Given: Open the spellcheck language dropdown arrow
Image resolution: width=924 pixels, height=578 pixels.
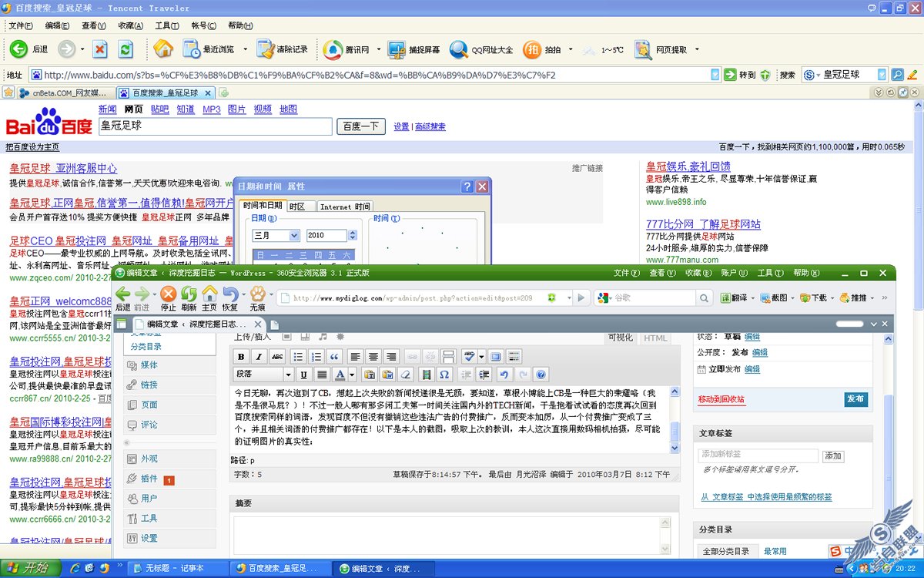Looking at the screenshot, I should point(481,356).
